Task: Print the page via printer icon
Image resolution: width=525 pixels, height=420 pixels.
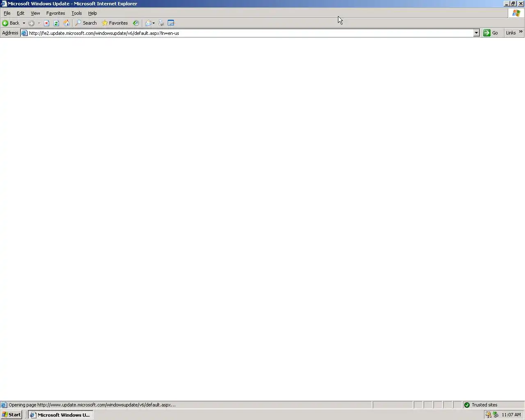Action: point(161,23)
